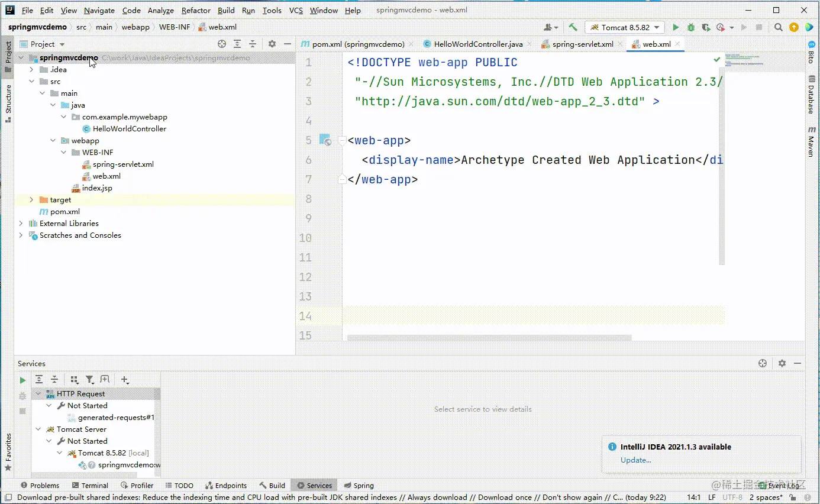The height and width of the screenshot is (504, 820).
Task: Run with Coverage shield icon
Action: 705,27
